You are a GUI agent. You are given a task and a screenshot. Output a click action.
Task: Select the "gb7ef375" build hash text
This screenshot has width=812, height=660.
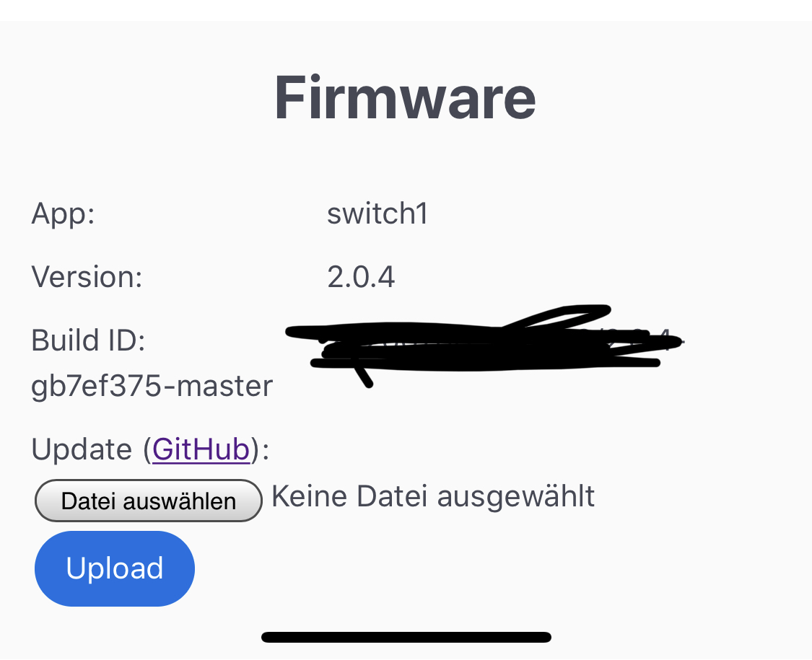(95, 387)
